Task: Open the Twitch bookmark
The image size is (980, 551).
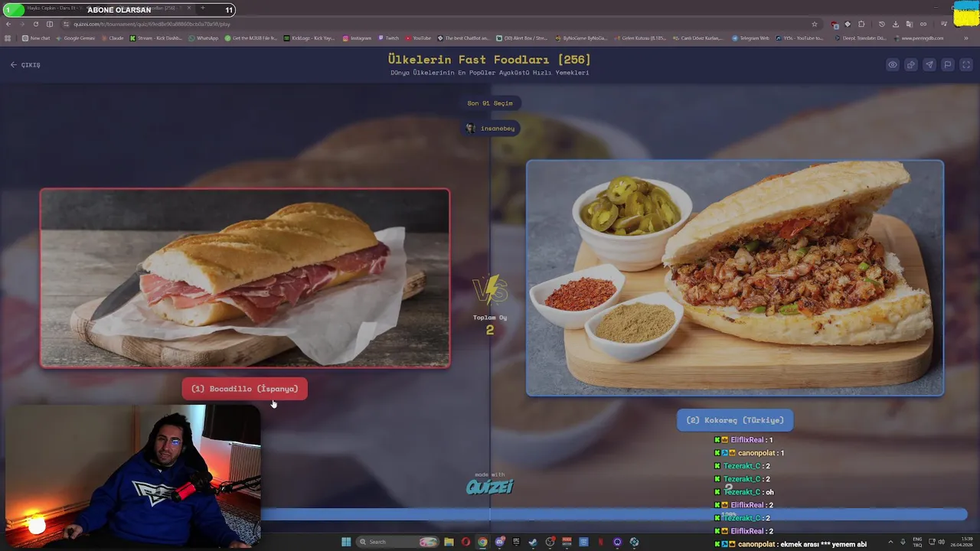Action: click(x=387, y=38)
